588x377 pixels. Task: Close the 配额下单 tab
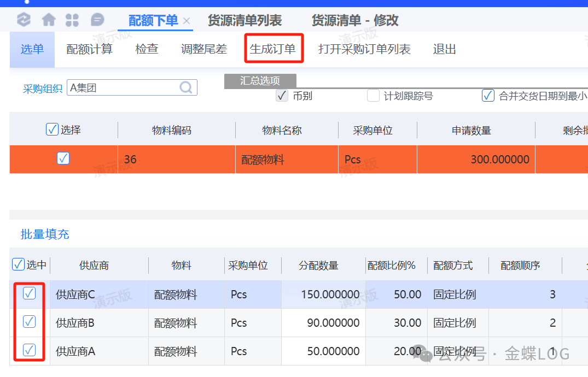(x=187, y=21)
